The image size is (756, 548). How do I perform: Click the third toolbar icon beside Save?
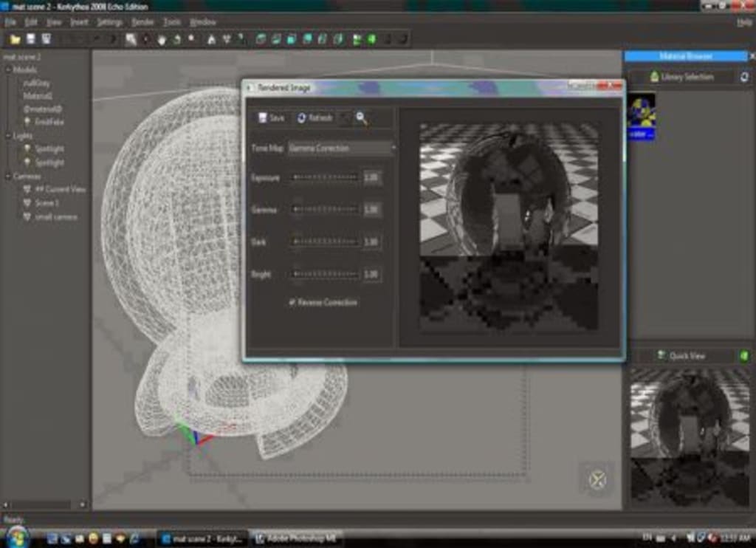47,38
